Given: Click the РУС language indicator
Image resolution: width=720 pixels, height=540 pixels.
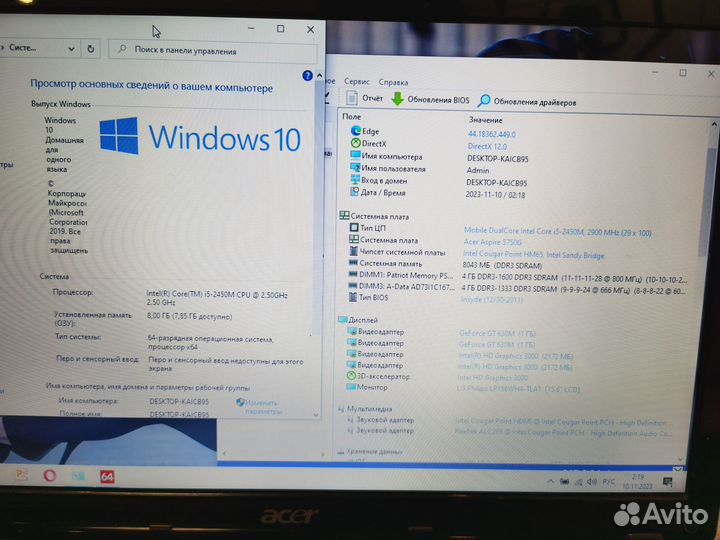Looking at the screenshot, I should pos(608,481).
